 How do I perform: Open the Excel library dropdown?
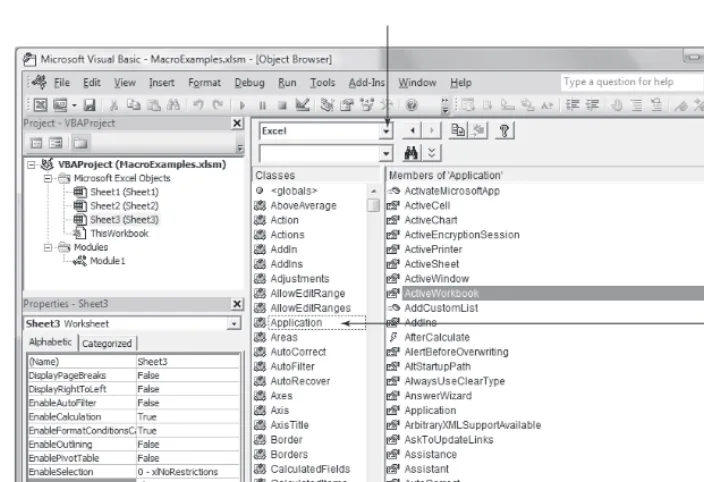386,131
